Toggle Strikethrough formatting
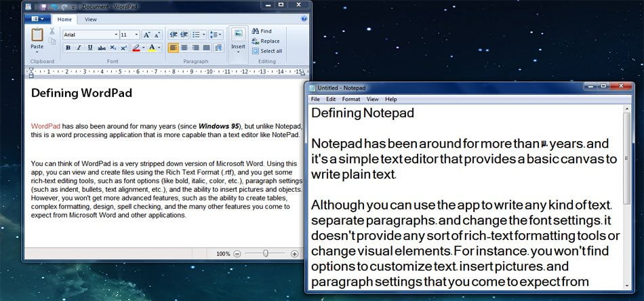Screen dimensions: 644x301 click(x=102, y=47)
